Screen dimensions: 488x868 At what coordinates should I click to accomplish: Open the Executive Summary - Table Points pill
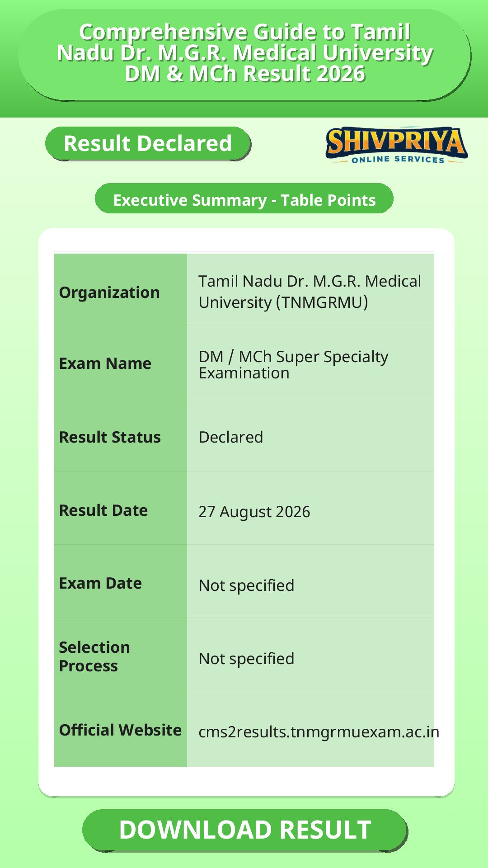tap(244, 199)
